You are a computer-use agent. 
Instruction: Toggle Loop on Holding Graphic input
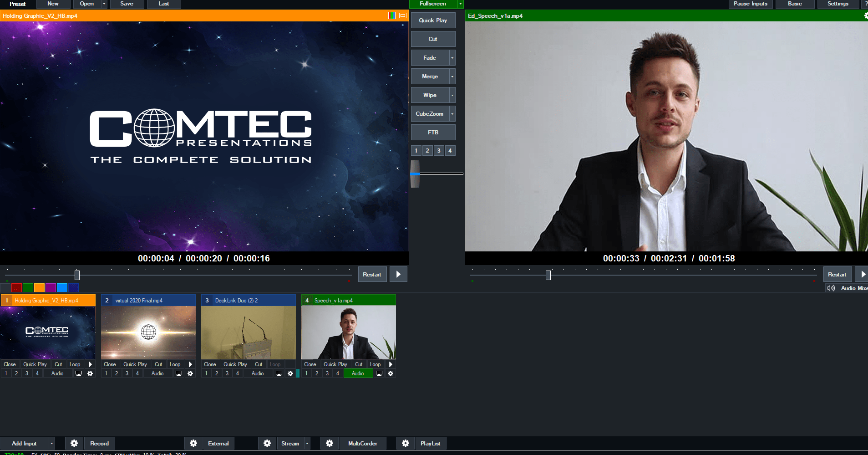[75, 364]
